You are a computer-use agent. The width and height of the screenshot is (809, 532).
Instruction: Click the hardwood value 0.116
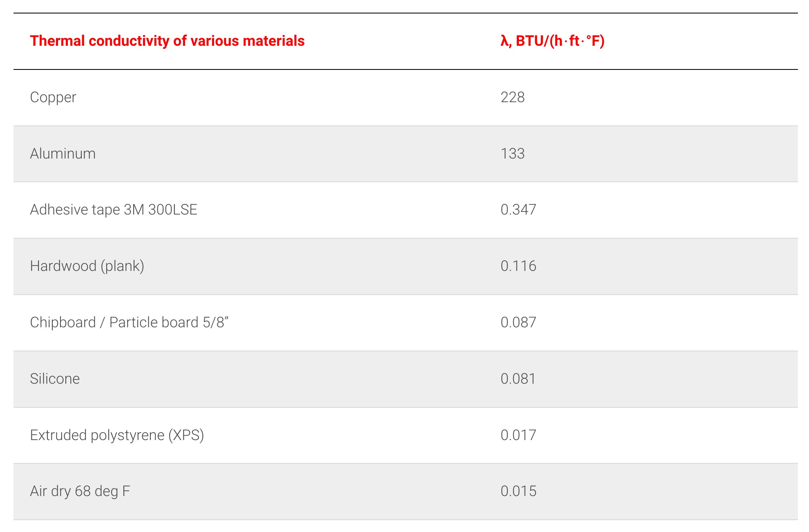[518, 266]
